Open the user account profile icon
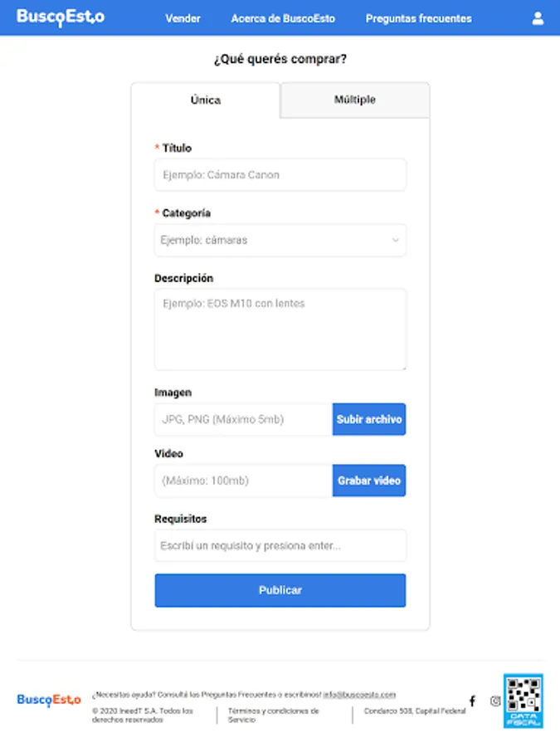The image size is (560, 747). tap(538, 18)
